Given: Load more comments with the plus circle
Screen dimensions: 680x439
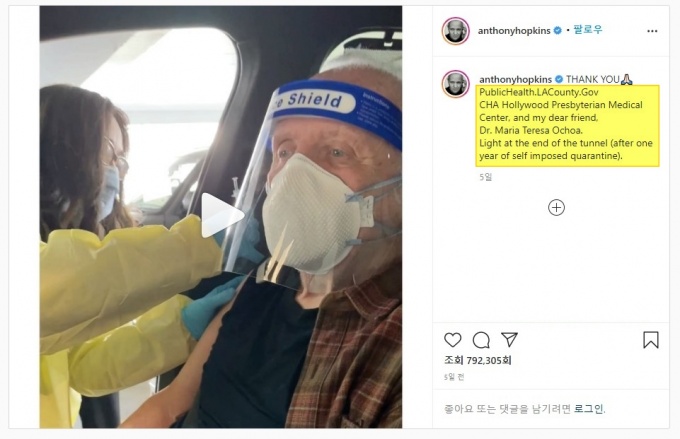Looking at the screenshot, I should tap(556, 207).
